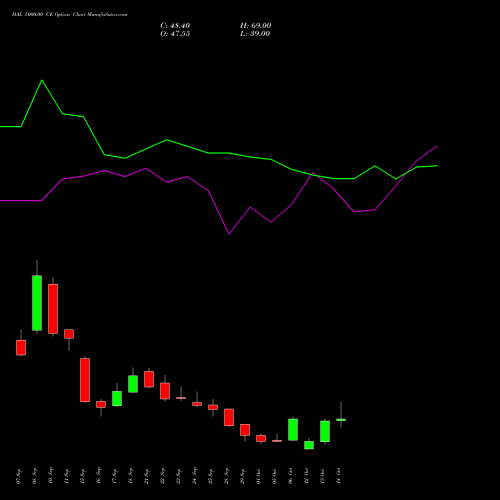Click the open value O: 47.55
Viewport: 500px width, 500px height.
click(x=175, y=34)
